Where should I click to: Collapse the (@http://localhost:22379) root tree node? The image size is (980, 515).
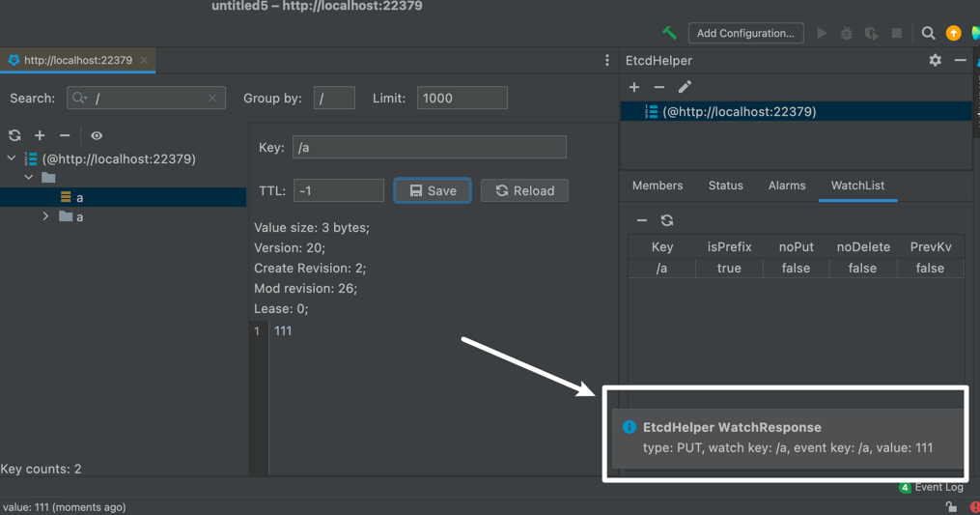click(12, 158)
